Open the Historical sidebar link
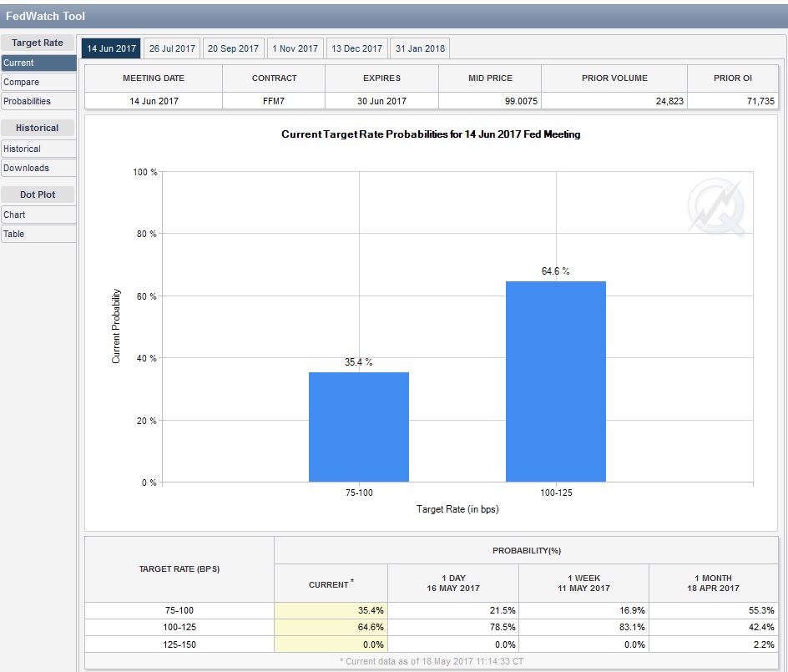The height and width of the screenshot is (672, 788). point(38,149)
